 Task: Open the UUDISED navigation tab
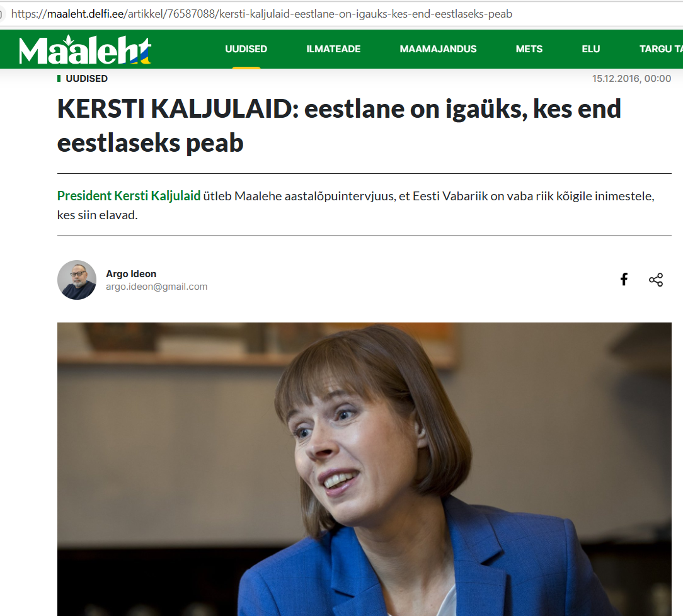[x=246, y=49]
